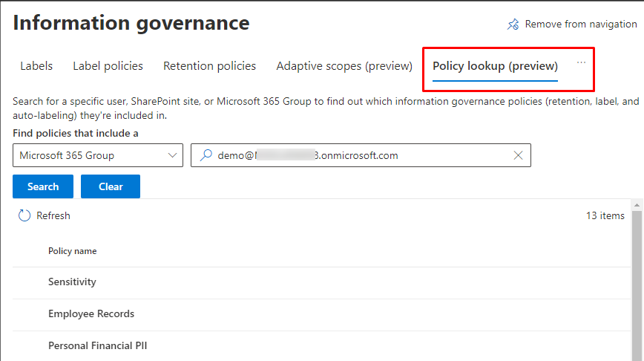Clear the search box with the X icon

tap(518, 155)
